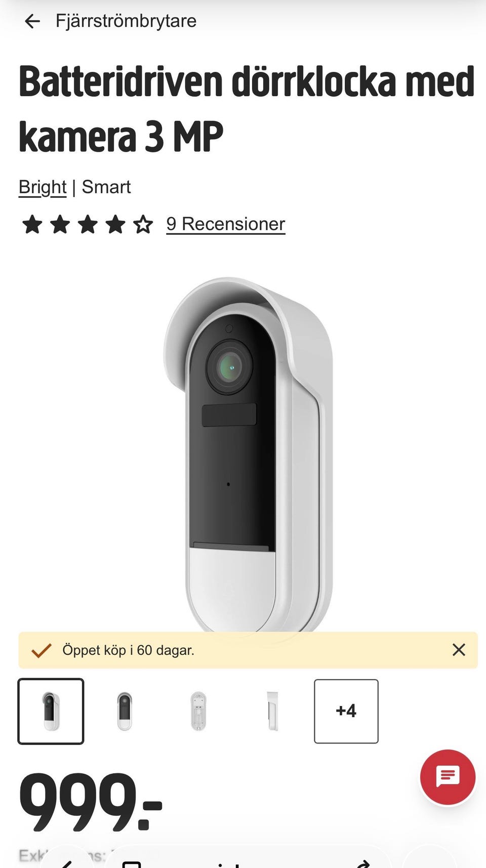
Task: Tap the Smart label next to Bright
Action: point(106,187)
